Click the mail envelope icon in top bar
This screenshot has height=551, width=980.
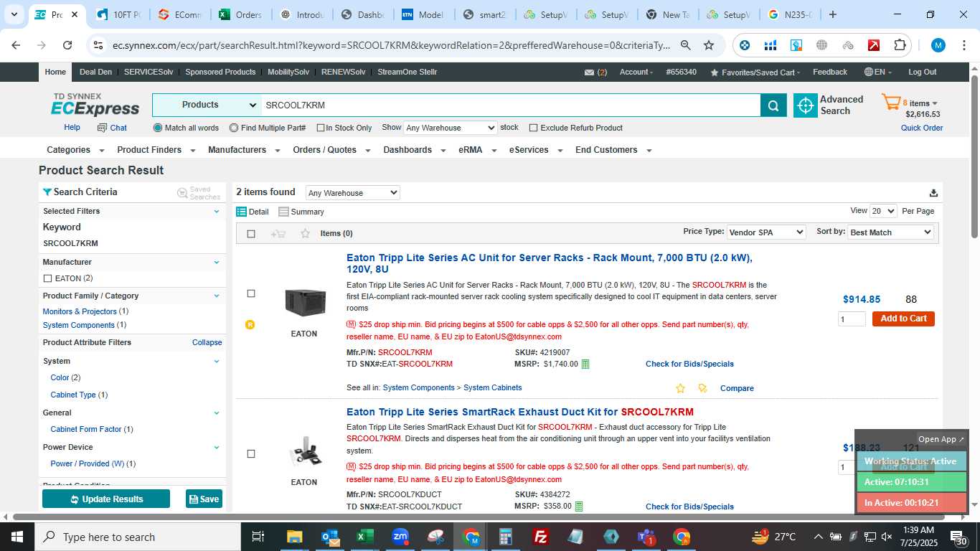click(589, 72)
